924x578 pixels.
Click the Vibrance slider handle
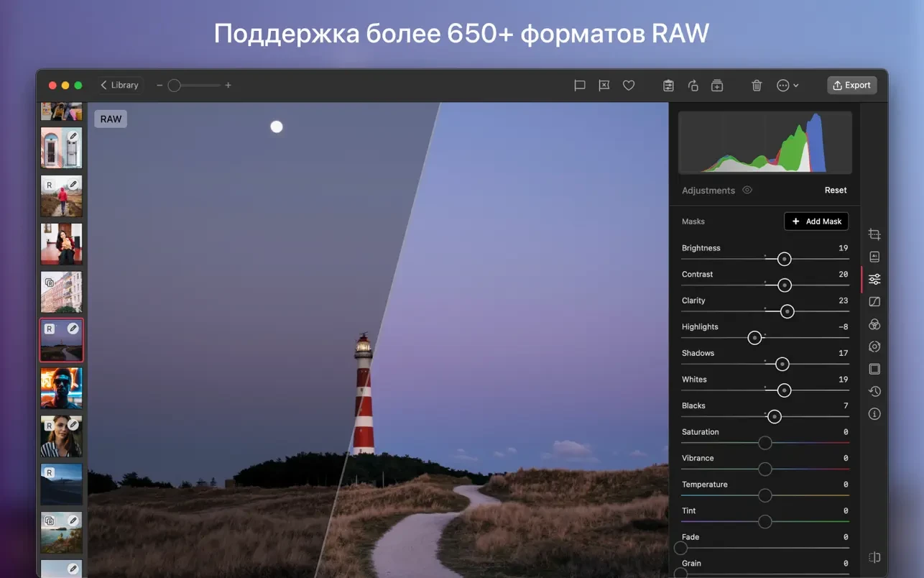pos(765,469)
